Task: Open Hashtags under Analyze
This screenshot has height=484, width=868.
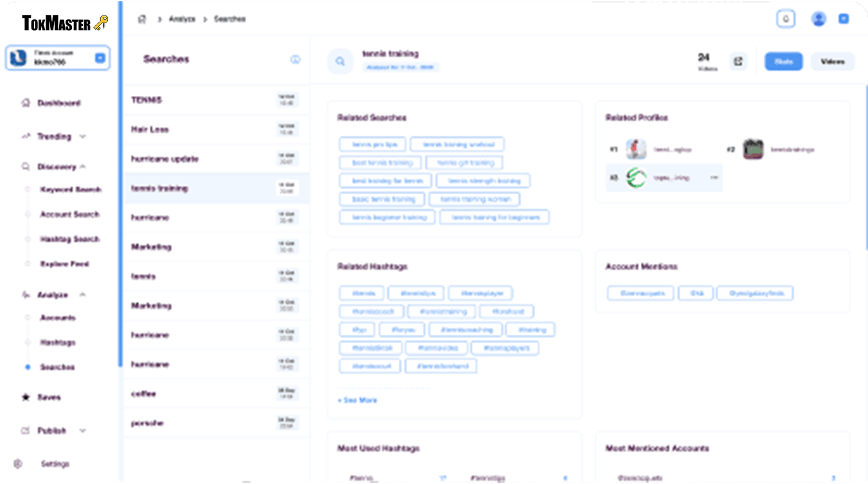Action: [x=58, y=342]
